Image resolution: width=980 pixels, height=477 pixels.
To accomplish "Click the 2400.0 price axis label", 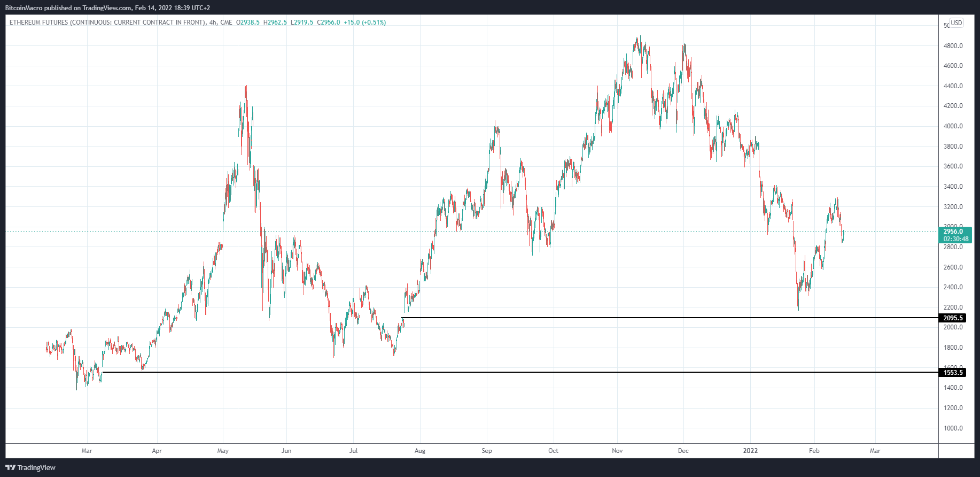I will (953, 287).
